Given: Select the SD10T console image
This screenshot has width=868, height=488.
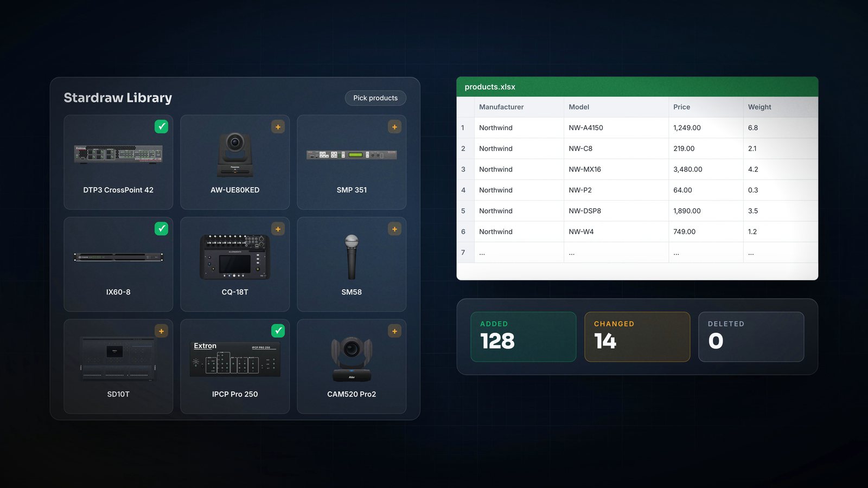Looking at the screenshot, I should (x=118, y=359).
